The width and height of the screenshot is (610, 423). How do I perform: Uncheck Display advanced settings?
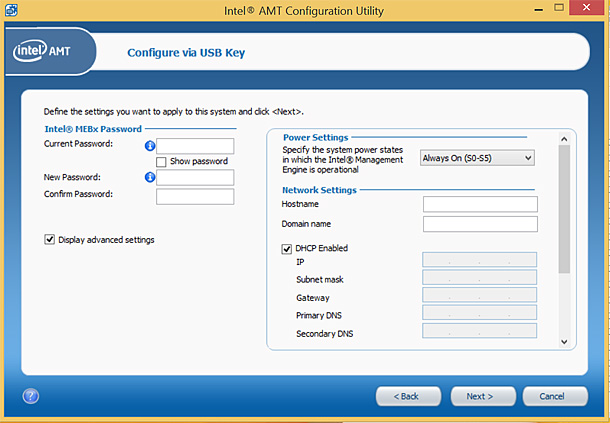tap(50, 240)
